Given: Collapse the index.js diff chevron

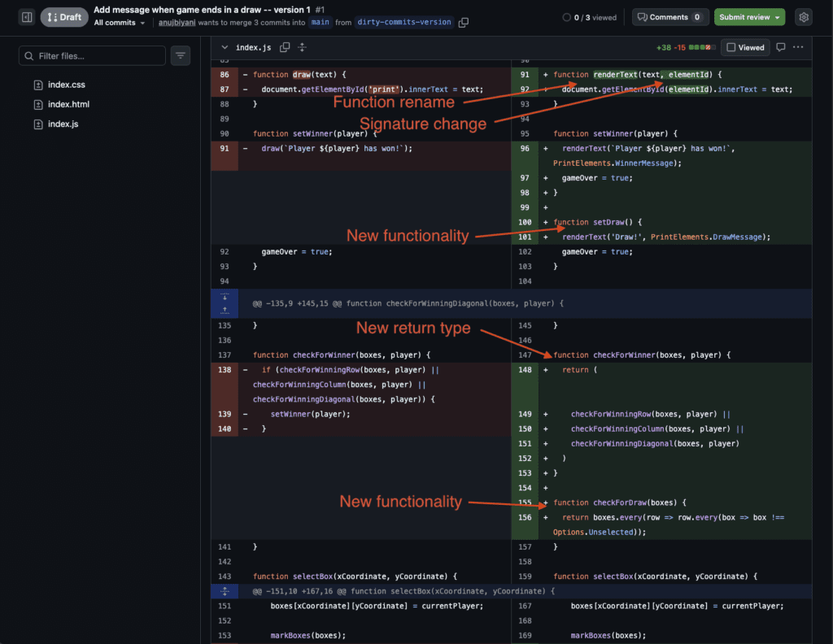Looking at the screenshot, I should [225, 48].
